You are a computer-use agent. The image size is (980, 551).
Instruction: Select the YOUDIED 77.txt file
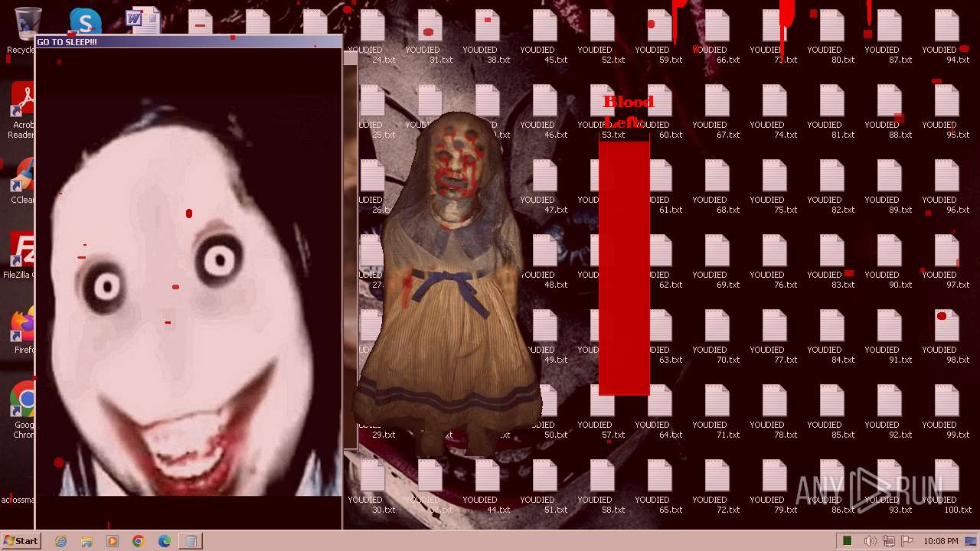pyautogui.click(x=774, y=337)
